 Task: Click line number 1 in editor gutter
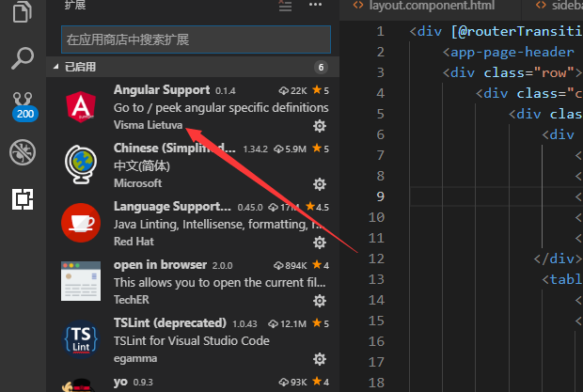point(380,31)
